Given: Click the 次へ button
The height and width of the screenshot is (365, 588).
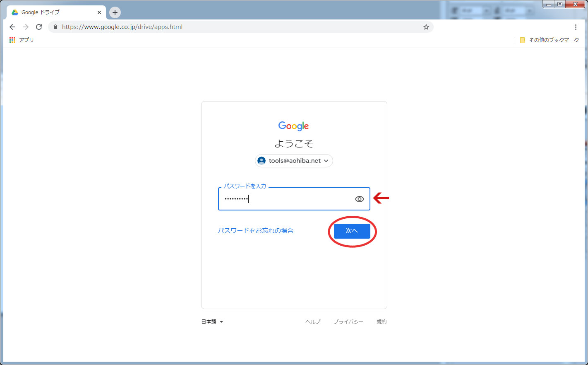Looking at the screenshot, I should coord(352,231).
